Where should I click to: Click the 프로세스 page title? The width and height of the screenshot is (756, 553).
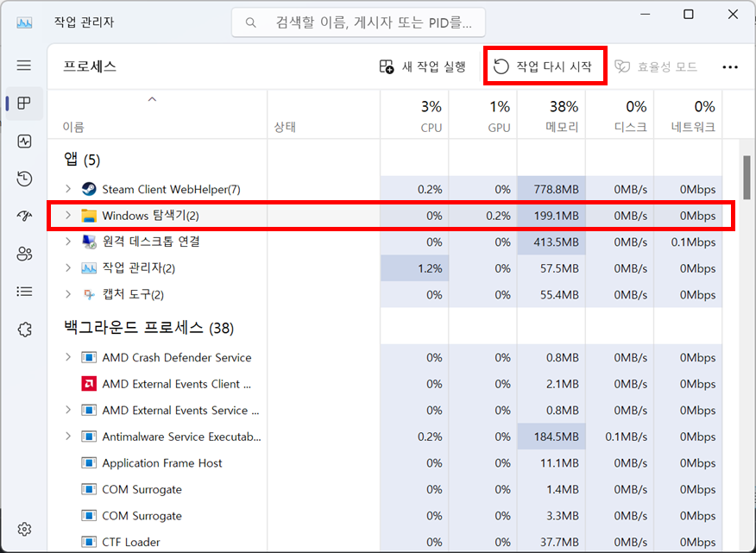pyautogui.click(x=90, y=66)
